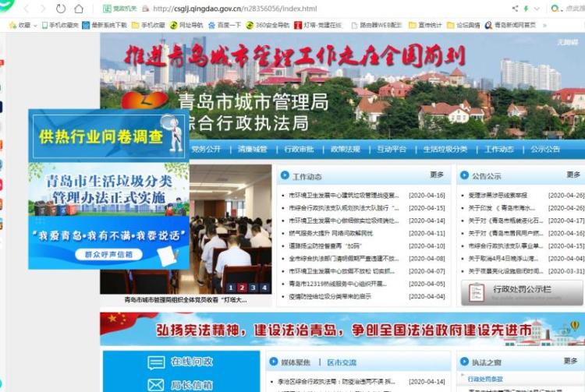Screen dimensions: 585x392
Task: Click 更多 in the 公告公示 panel
Action: pyautogui.click(x=573, y=175)
